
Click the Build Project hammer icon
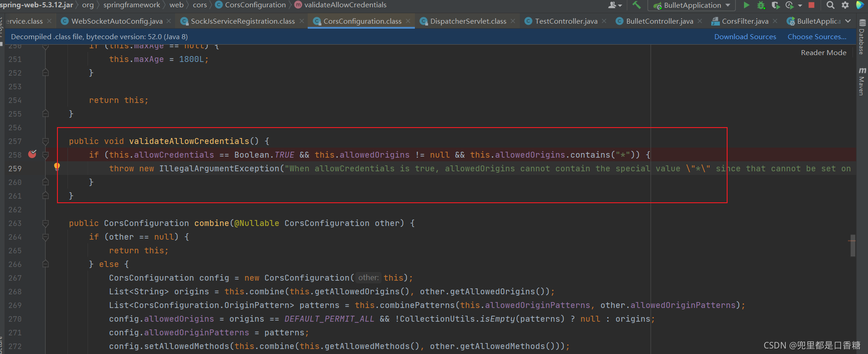[636, 5]
